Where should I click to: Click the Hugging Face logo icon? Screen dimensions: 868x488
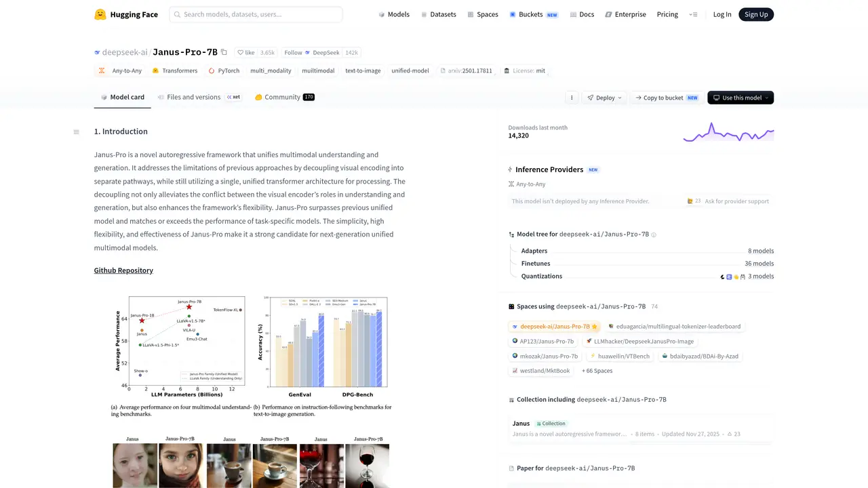100,14
